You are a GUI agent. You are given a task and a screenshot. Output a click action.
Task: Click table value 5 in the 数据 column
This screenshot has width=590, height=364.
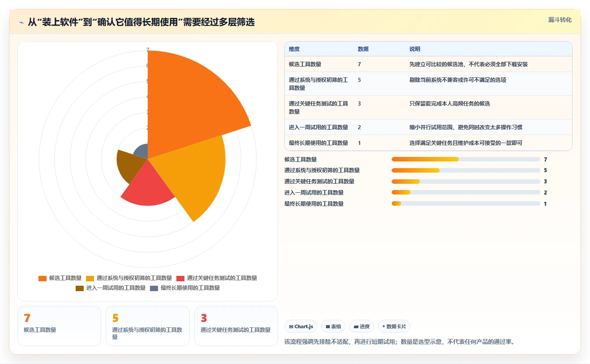click(x=359, y=80)
